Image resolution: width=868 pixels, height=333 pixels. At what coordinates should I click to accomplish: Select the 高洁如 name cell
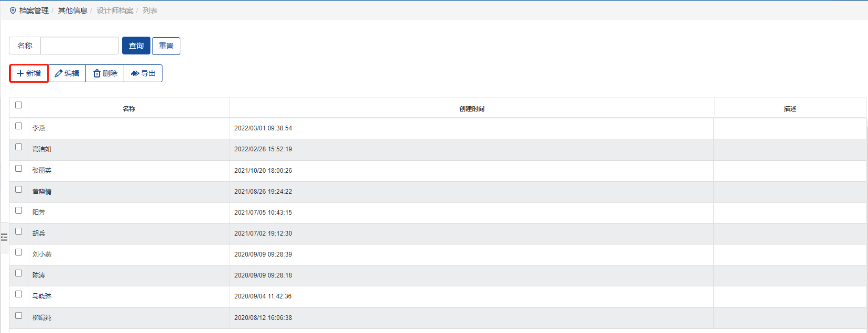(42, 149)
